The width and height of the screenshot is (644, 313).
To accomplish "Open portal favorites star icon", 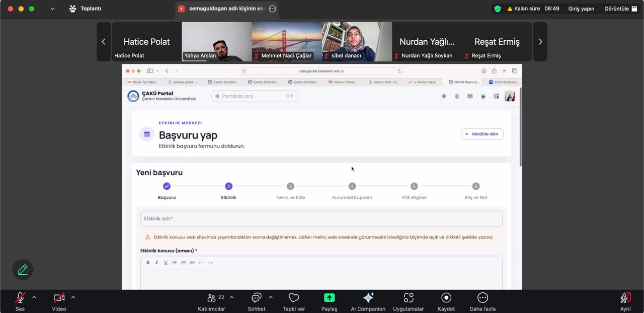I will pos(483,96).
